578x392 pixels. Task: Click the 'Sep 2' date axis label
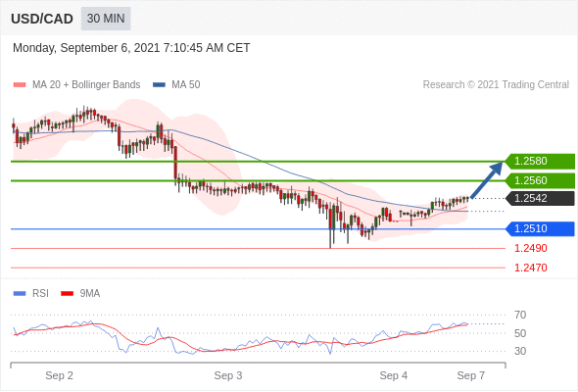click(60, 375)
